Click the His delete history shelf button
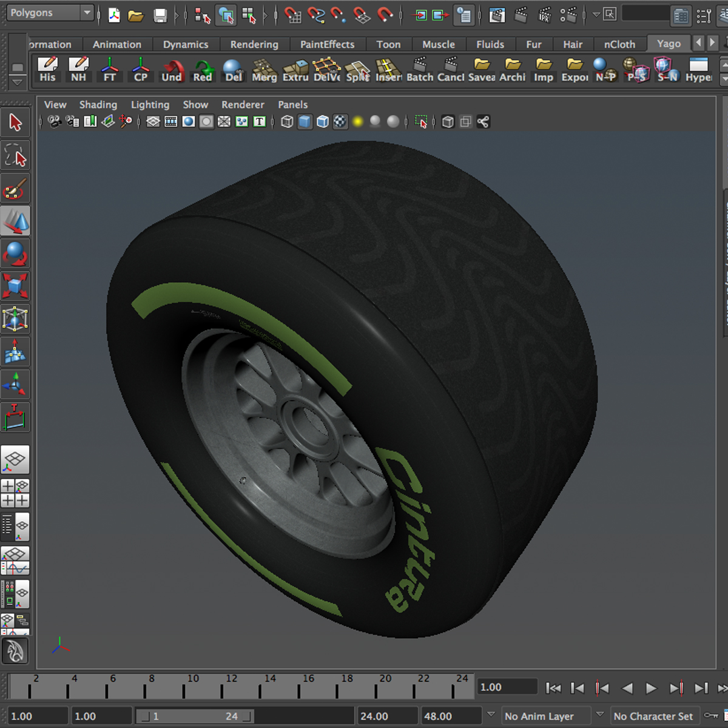Image resolution: width=728 pixels, height=728 pixels. pyautogui.click(x=47, y=70)
